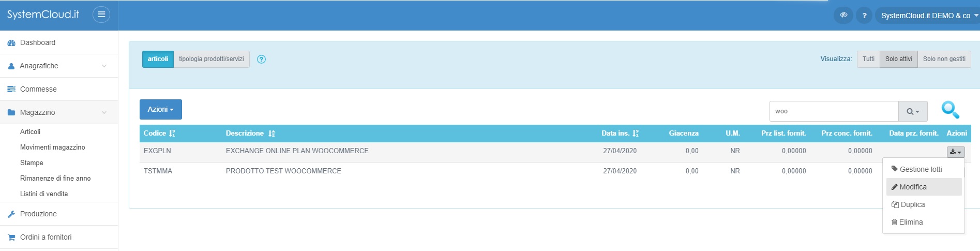Open Rimanenze di fine anno

point(55,178)
